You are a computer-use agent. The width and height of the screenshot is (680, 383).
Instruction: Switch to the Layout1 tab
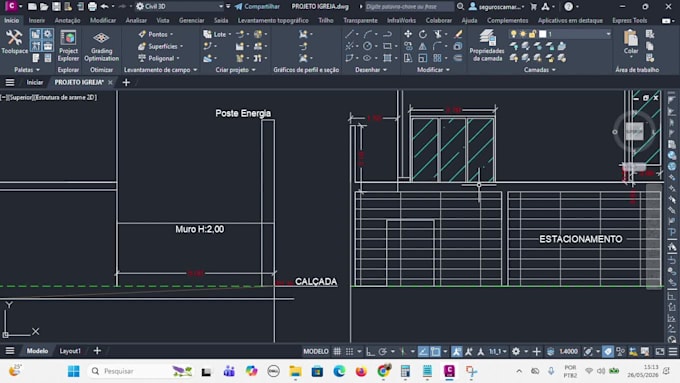click(70, 351)
